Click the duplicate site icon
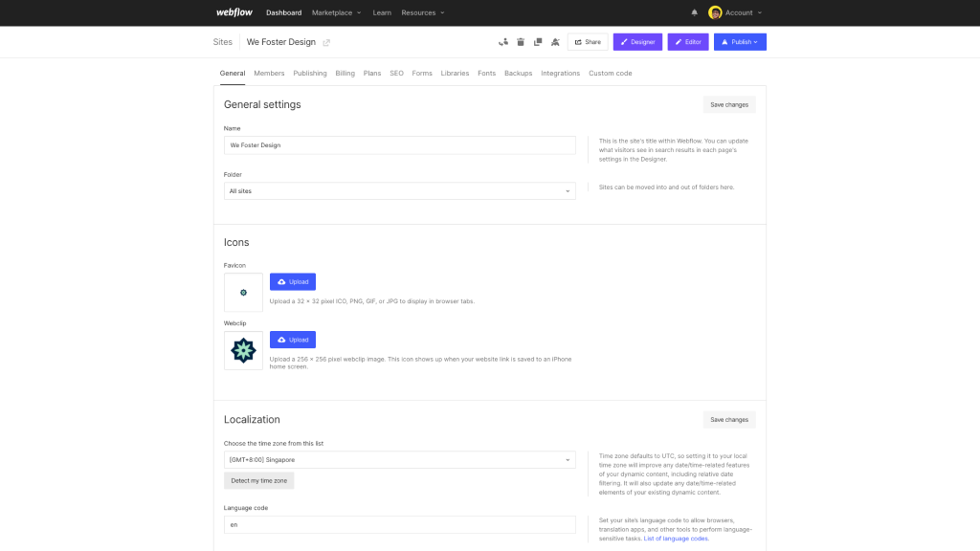Screen dimensions: 980x551 click(538, 42)
